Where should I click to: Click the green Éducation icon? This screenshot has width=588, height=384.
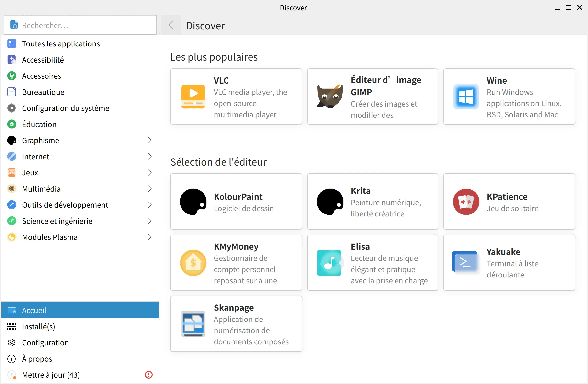[x=11, y=124]
